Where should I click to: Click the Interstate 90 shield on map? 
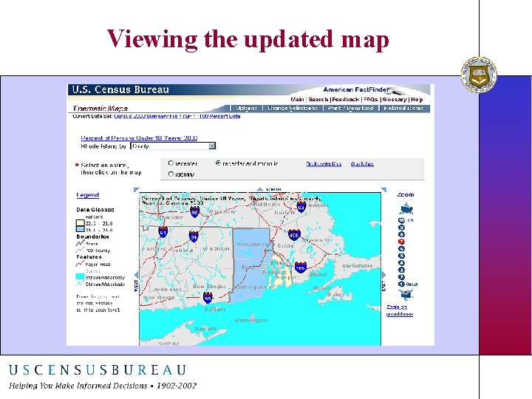click(194, 212)
